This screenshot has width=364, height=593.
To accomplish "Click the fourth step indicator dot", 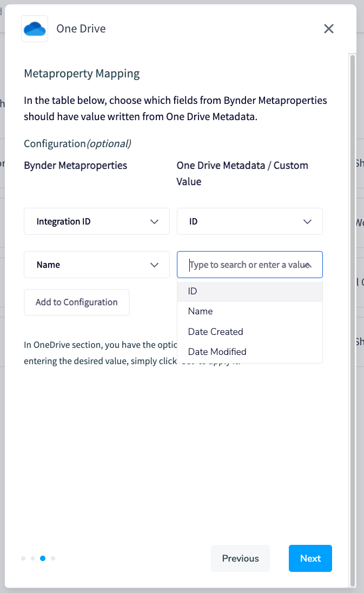I will [53, 558].
